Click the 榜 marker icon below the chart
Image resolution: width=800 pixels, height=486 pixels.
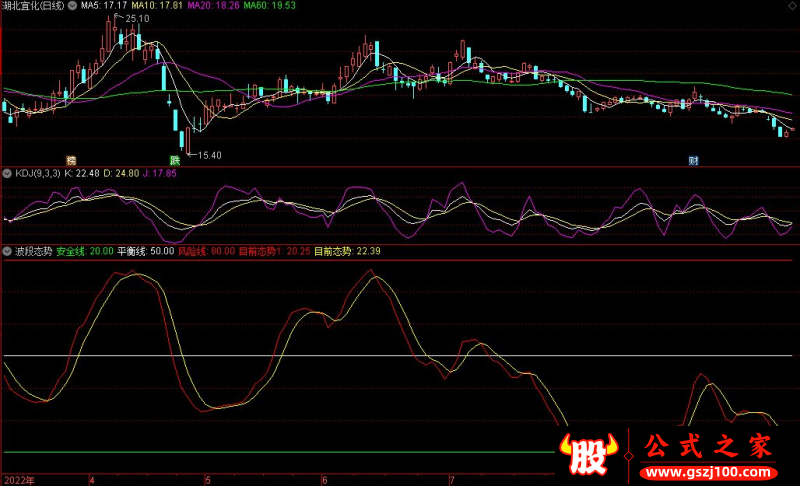[71, 161]
